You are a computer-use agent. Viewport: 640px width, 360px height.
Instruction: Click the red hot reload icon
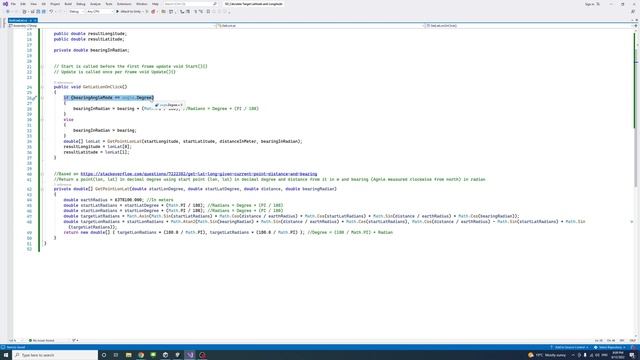(x=153, y=12)
